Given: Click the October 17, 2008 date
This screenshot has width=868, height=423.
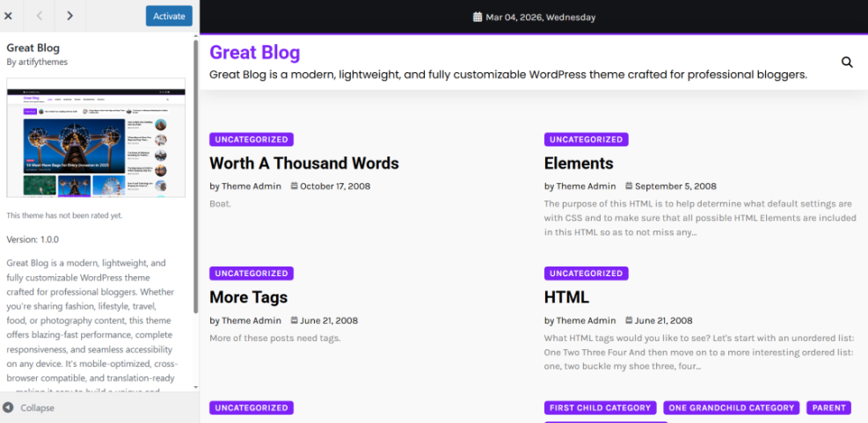Looking at the screenshot, I should 335,186.
